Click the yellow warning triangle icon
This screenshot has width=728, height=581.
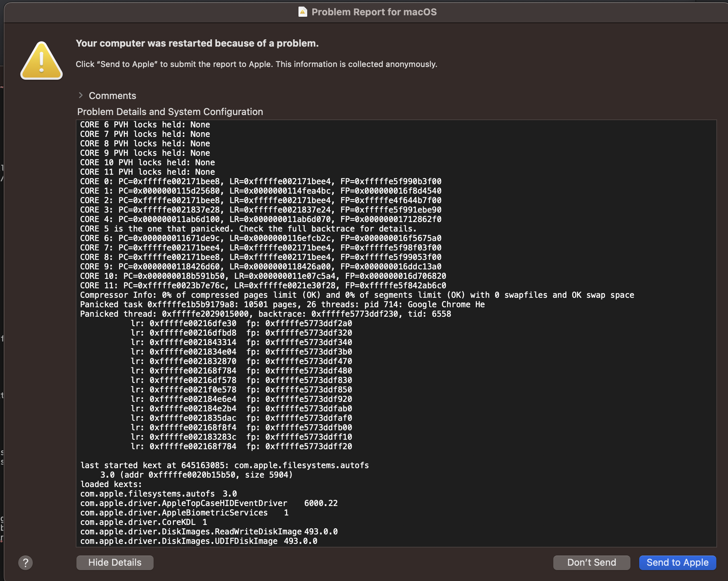click(x=41, y=61)
